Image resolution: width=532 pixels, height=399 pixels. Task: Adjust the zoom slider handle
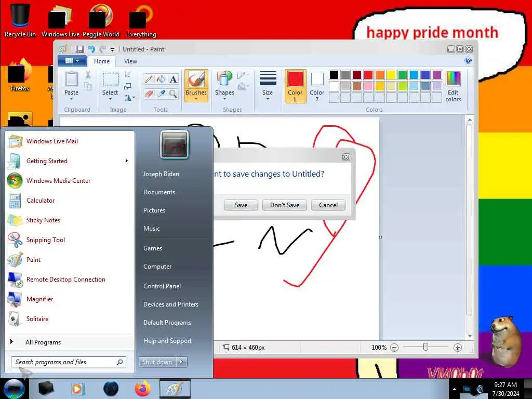(425, 347)
